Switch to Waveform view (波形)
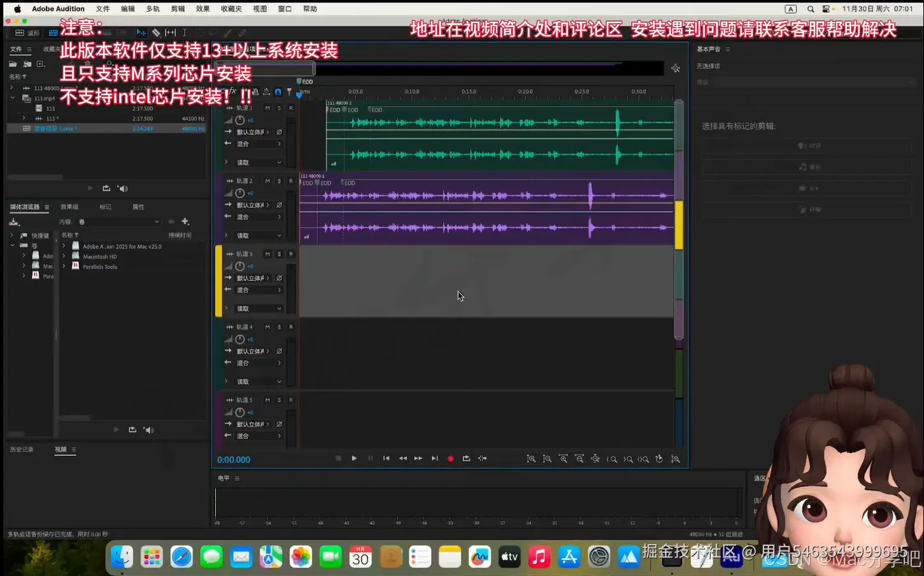This screenshot has height=576, width=924. 27,32
